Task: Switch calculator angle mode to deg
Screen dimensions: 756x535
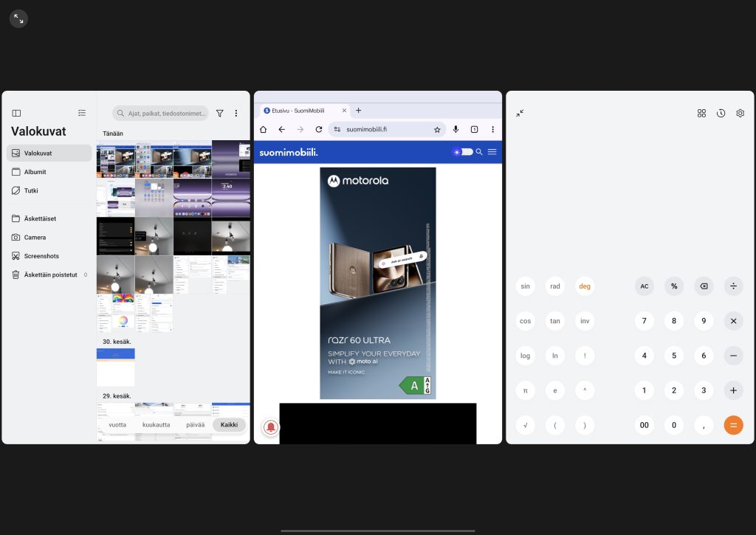Action: pyautogui.click(x=585, y=286)
